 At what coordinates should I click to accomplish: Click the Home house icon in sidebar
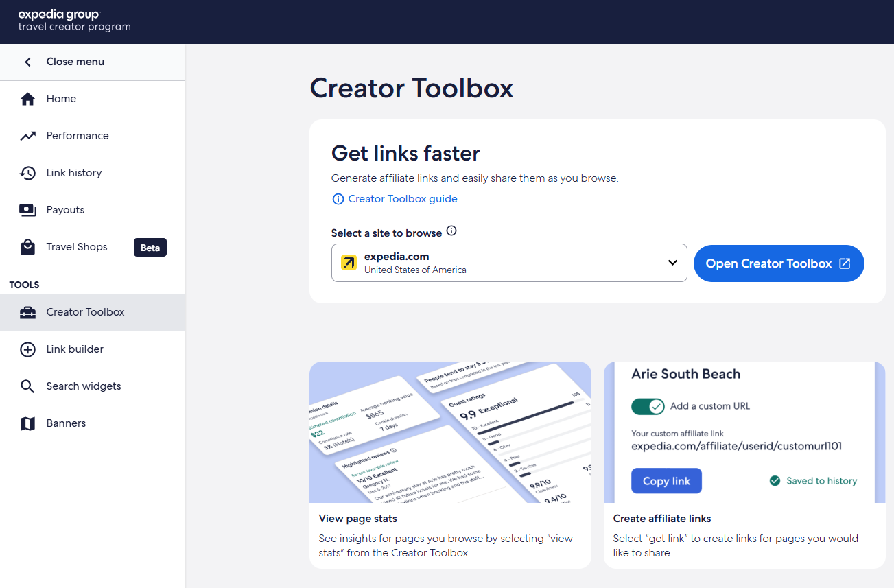(x=27, y=99)
